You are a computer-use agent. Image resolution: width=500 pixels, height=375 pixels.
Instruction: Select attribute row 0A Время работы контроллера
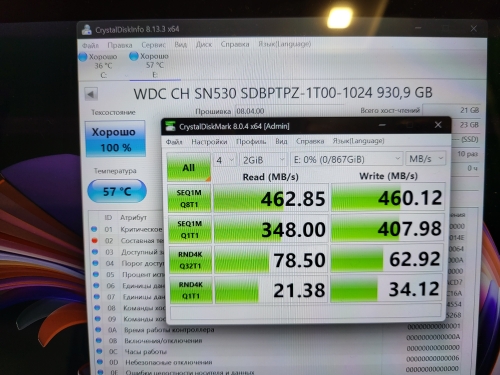[278, 328]
